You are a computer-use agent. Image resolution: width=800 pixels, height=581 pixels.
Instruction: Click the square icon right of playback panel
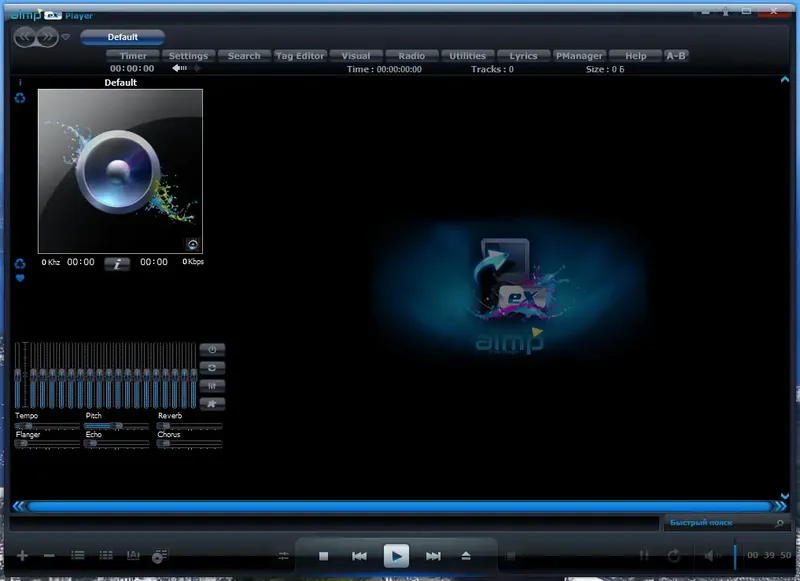(x=511, y=556)
